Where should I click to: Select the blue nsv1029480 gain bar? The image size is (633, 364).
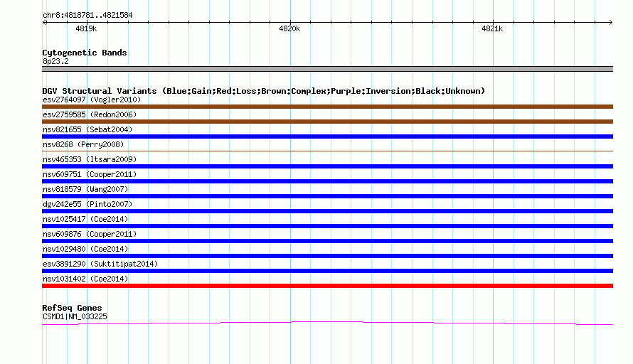[327, 256]
